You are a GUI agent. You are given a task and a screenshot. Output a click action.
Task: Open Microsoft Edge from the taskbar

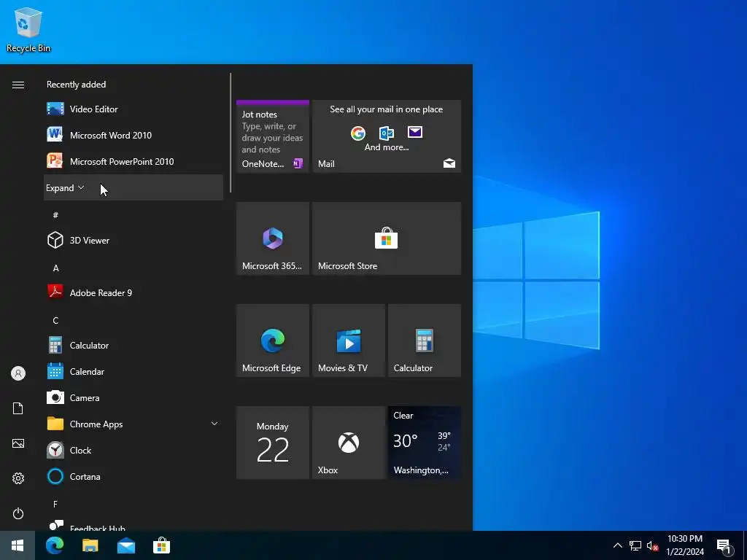[55, 545]
